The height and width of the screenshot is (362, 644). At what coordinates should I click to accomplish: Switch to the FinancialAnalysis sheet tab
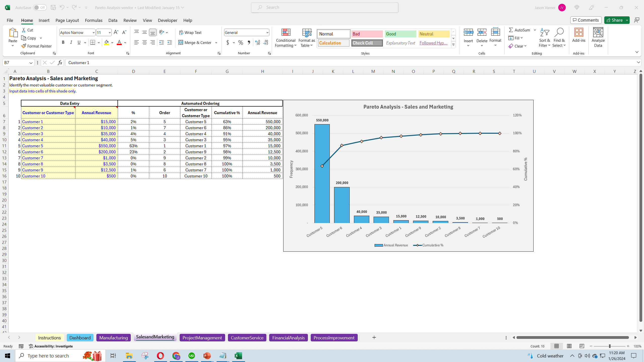pos(288,338)
